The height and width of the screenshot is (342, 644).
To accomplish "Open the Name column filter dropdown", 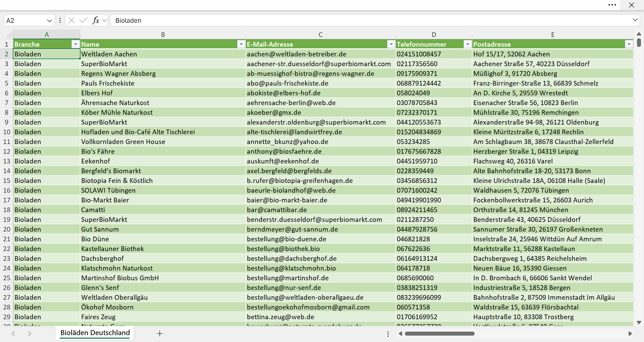I will [x=241, y=44].
